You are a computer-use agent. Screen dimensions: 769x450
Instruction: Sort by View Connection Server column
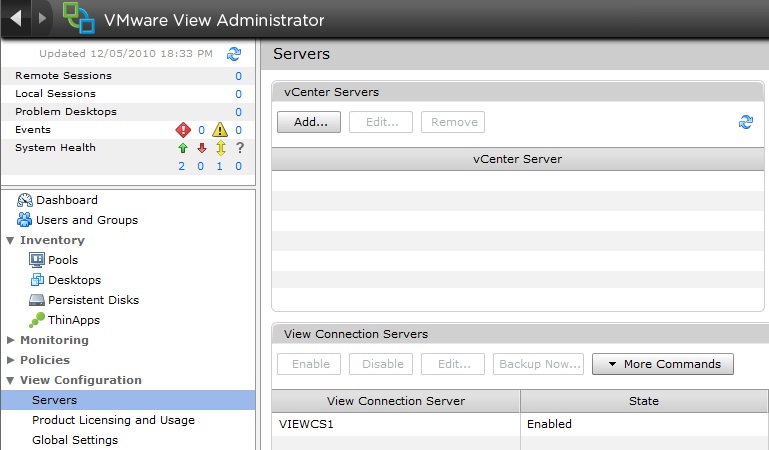tap(396, 401)
